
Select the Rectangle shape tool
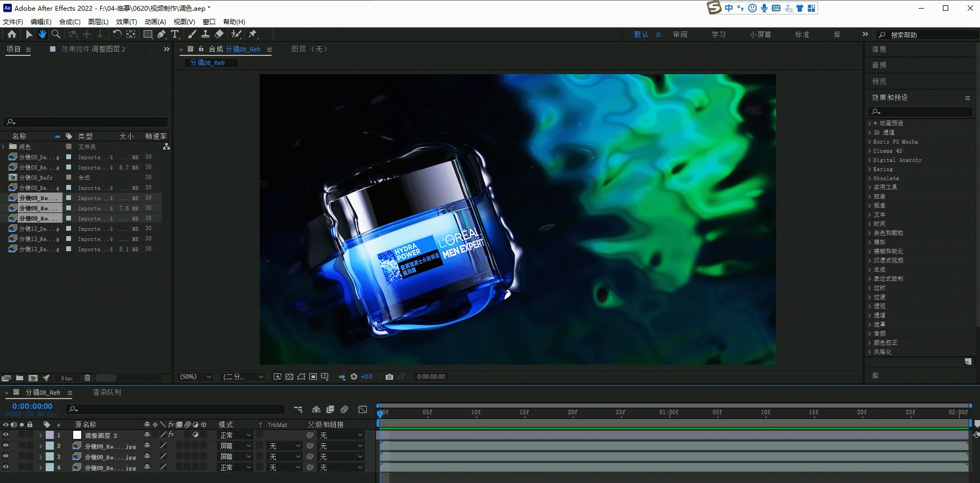tap(148, 34)
